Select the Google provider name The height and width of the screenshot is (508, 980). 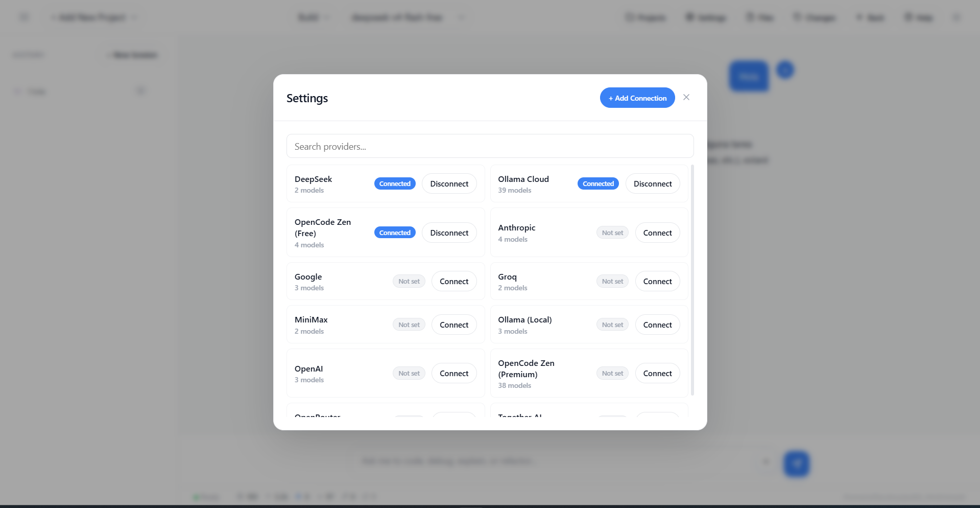click(308, 276)
